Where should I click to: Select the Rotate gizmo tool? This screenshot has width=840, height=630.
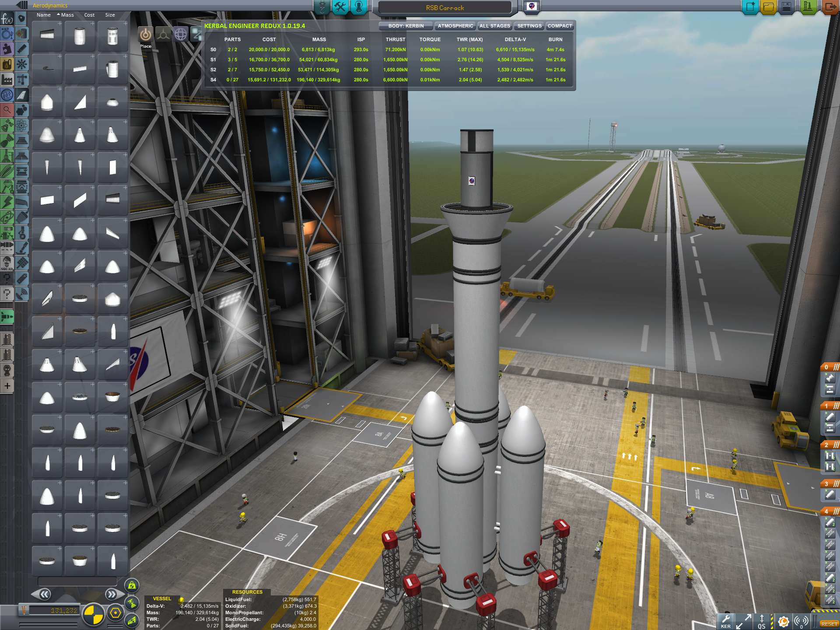pyautogui.click(x=181, y=34)
